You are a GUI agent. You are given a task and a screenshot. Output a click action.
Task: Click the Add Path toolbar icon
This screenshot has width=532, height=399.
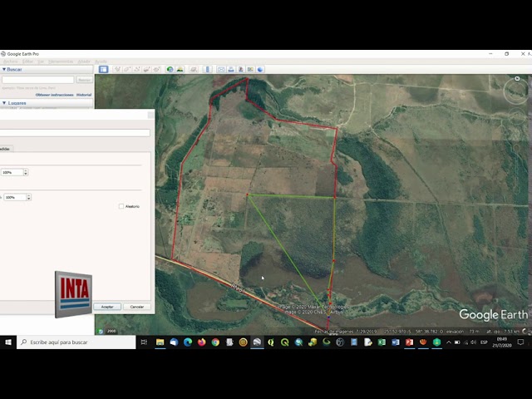(137, 70)
